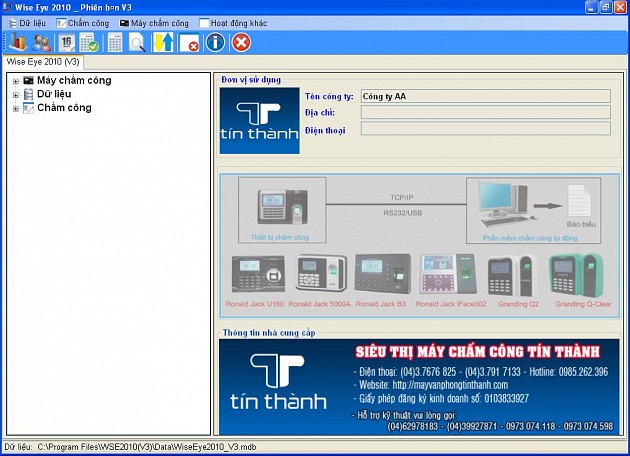
Task: Click the window with red X toolbar icon
Action: (x=189, y=43)
